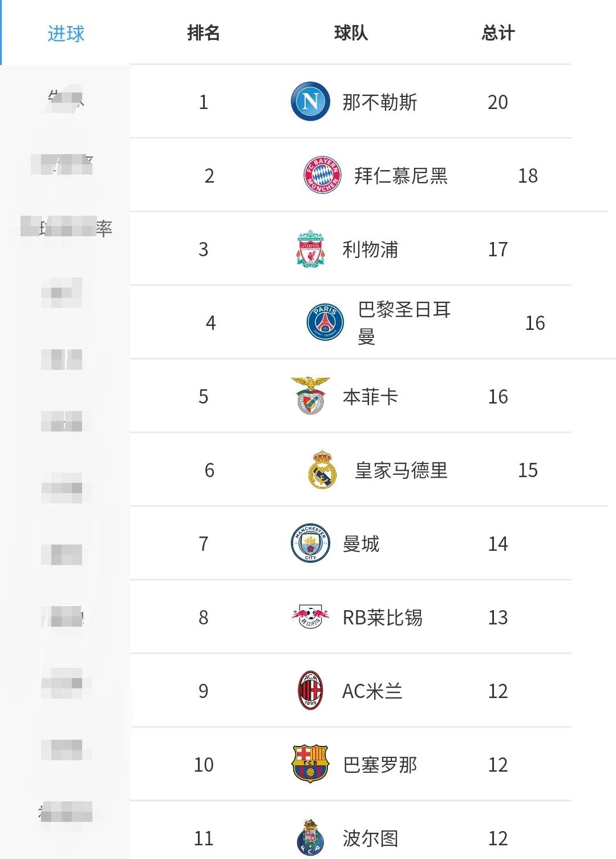This screenshot has height=859, width=616.
Task: Click the Paris Saint-Germain logo
Action: click(x=325, y=322)
